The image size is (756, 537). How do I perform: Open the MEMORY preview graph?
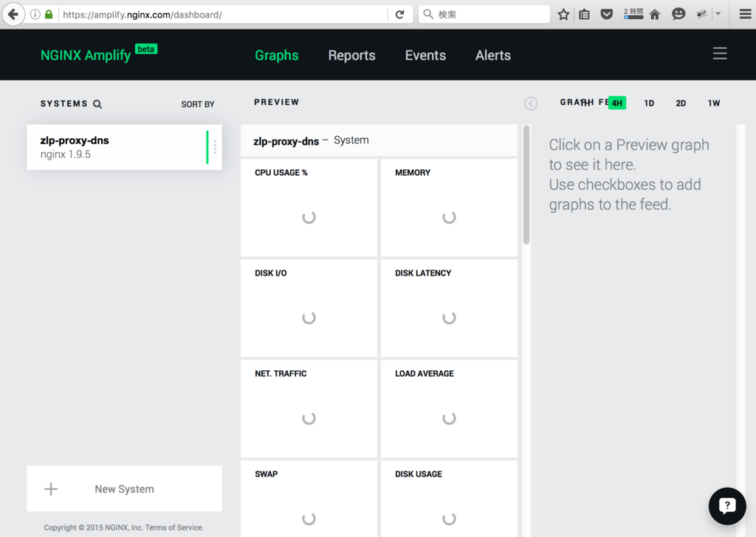pos(450,208)
